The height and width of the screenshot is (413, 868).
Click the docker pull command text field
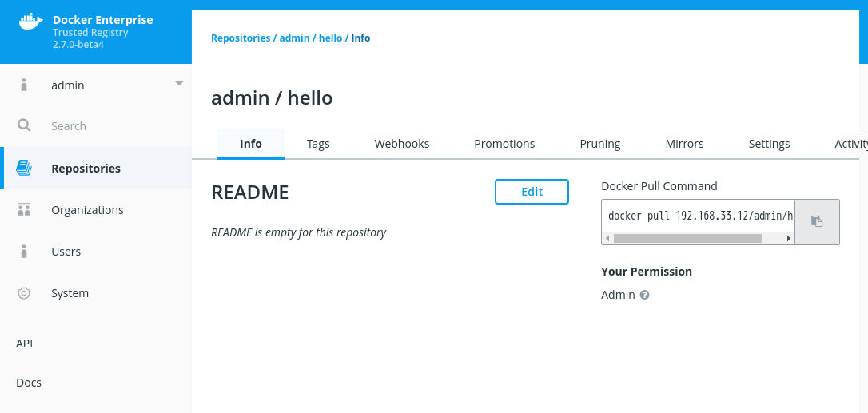point(699,216)
